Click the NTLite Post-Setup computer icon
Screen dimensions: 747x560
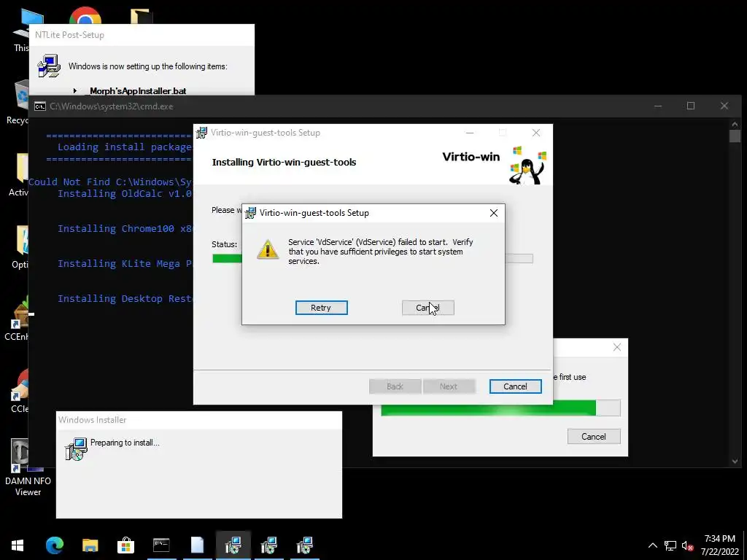49,66
